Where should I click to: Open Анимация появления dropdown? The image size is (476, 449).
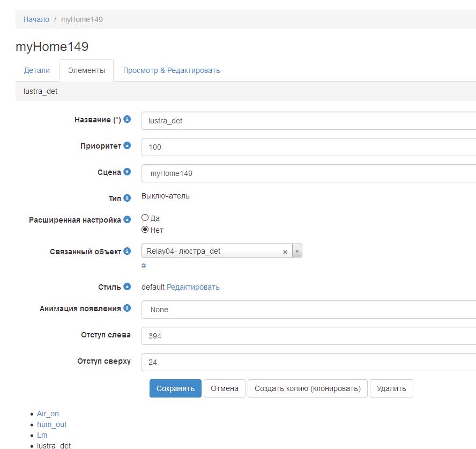pyautogui.click(x=308, y=310)
